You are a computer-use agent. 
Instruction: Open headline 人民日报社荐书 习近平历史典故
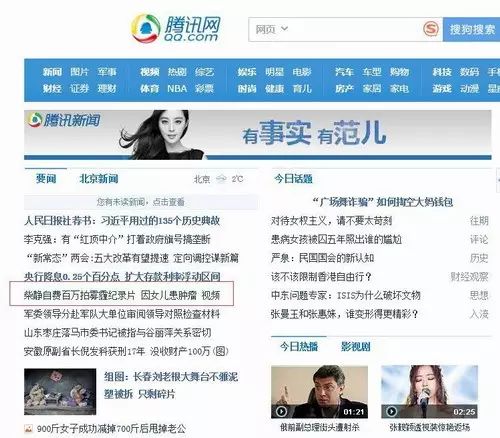pos(122,221)
